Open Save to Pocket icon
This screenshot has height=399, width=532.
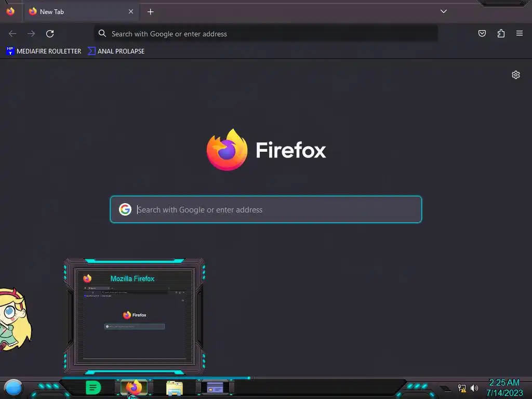(x=482, y=33)
